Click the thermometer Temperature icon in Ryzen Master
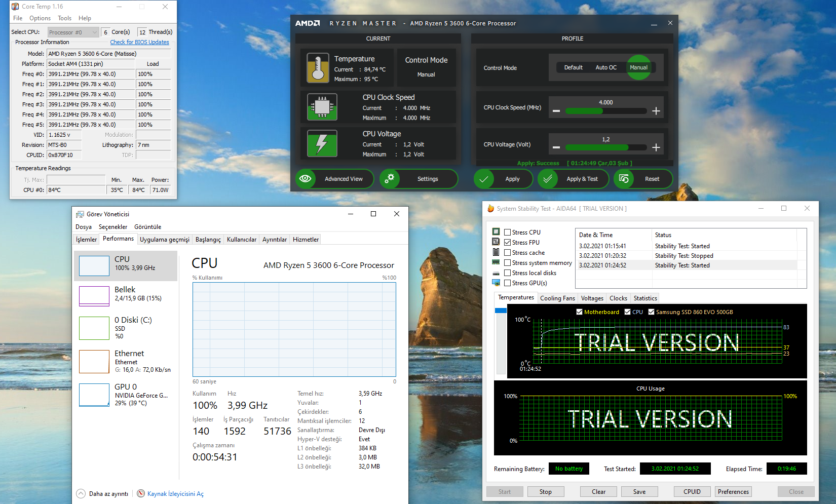836x504 pixels. coord(318,68)
